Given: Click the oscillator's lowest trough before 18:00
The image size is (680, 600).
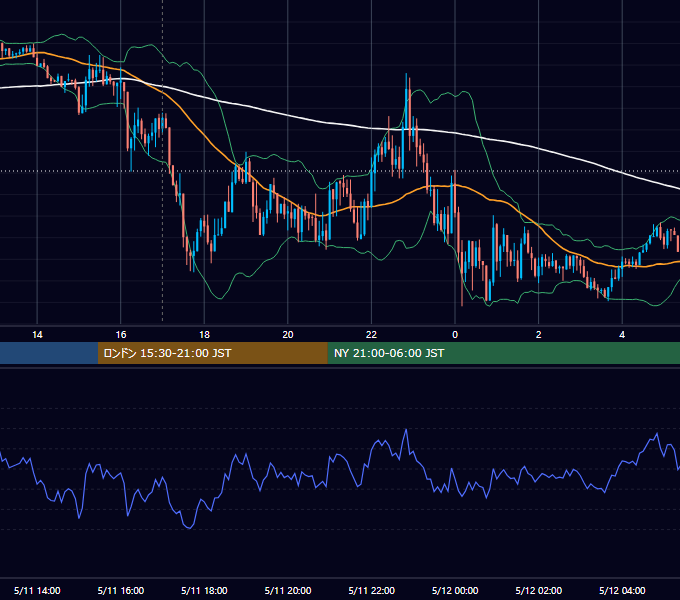Looking at the screenshot, I should [190, 528].
